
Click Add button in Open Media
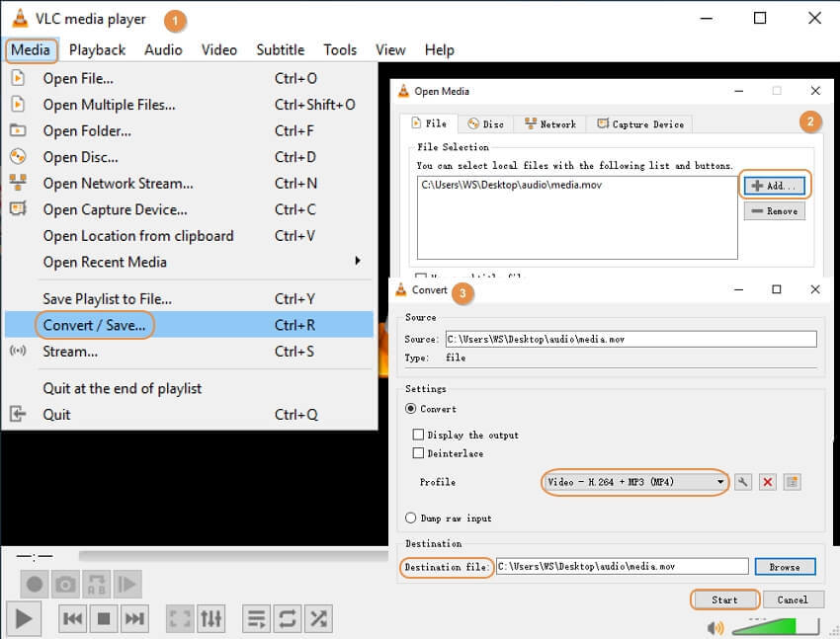[775, 186]
